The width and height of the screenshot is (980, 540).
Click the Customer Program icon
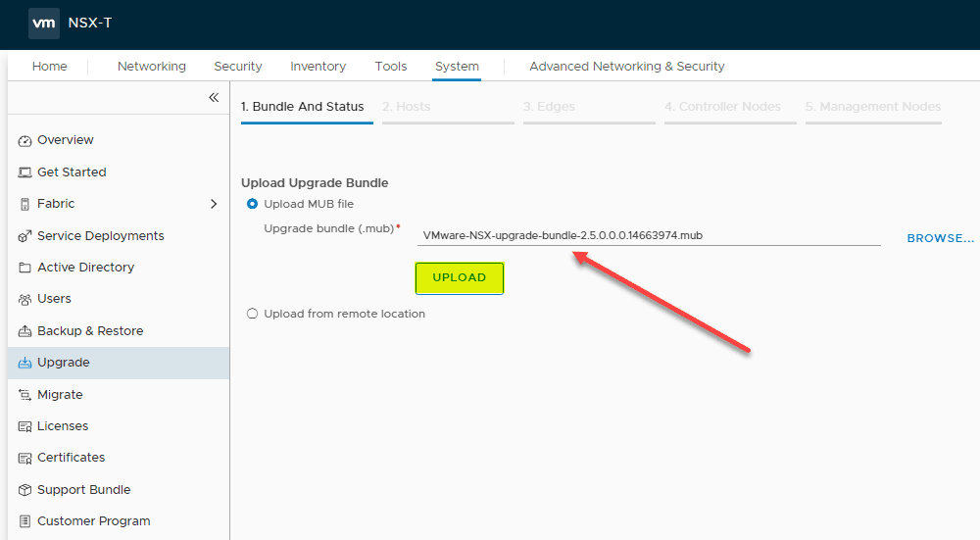point(25,521)
